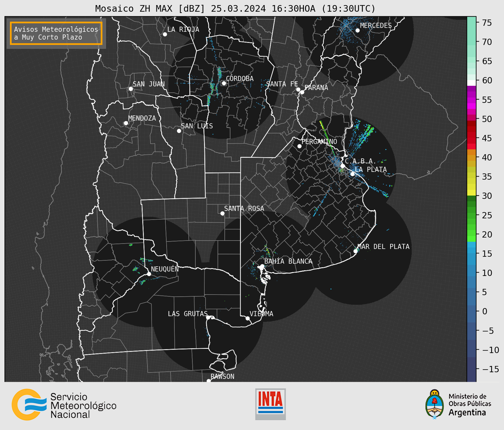
Task: Click the 0 value on the color scale
Action: pos(484,311)
